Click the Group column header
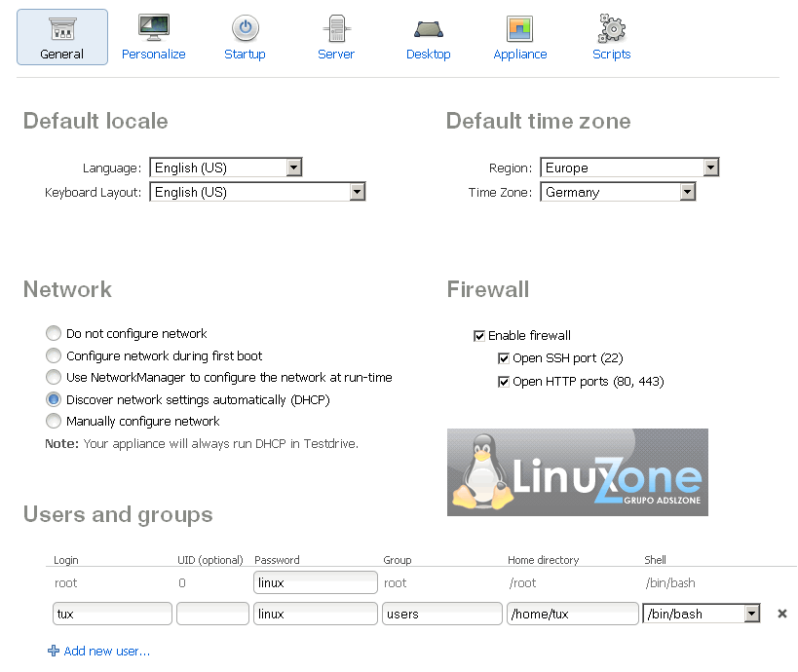This screenshot has height=672, width=798. [398, 560]
